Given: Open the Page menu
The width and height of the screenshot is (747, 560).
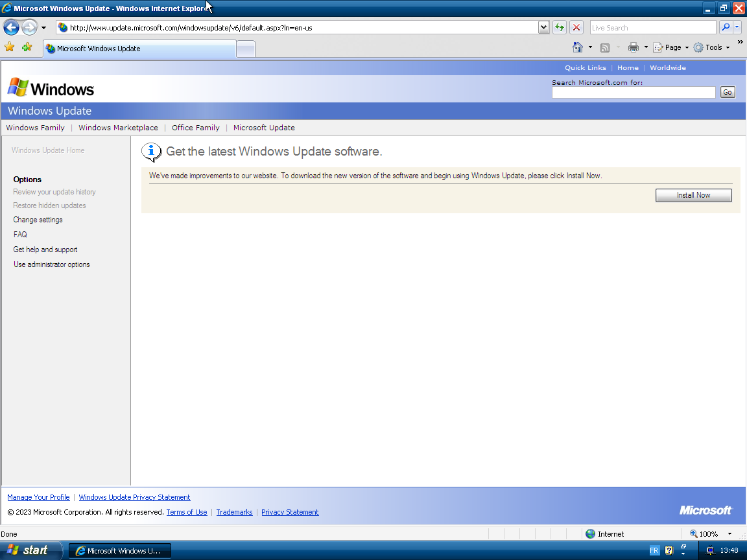Looking at the screenshot, I should pos(670,47).
